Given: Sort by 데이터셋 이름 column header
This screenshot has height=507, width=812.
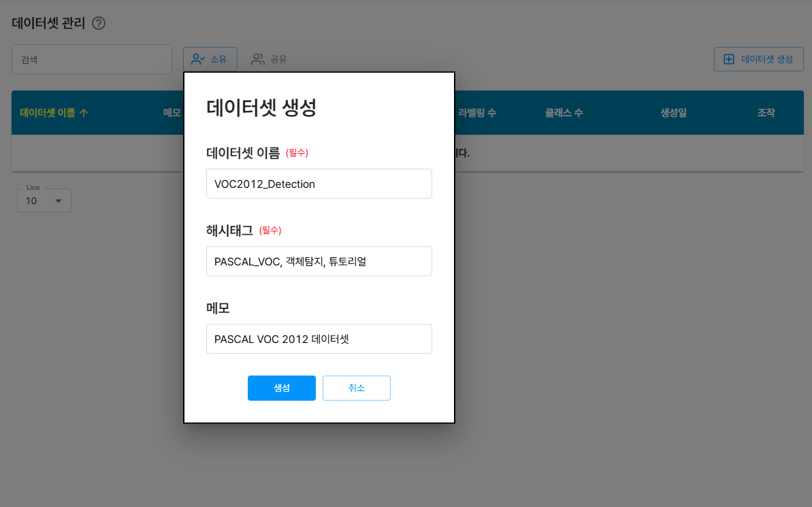Looking at the screenshot, I should tap(48, 112).
